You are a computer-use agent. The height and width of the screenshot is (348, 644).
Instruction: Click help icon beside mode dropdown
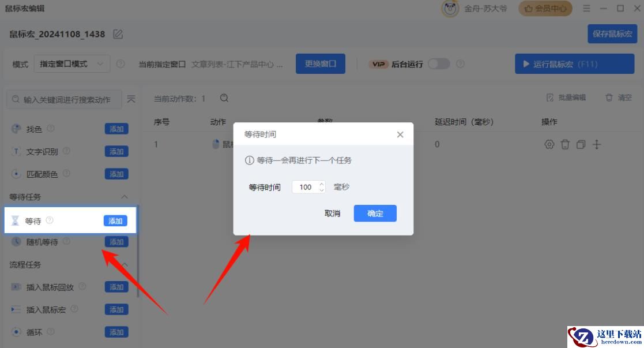pos(120,63)
